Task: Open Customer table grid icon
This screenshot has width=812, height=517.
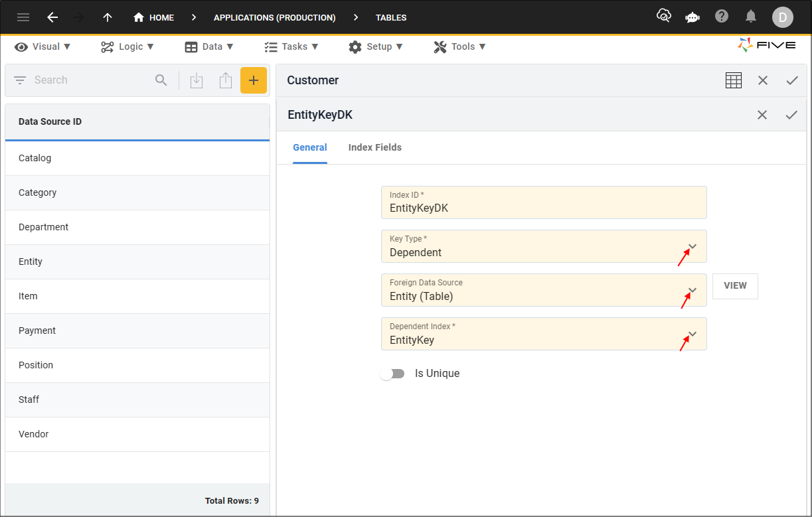Action: point(734,80)
